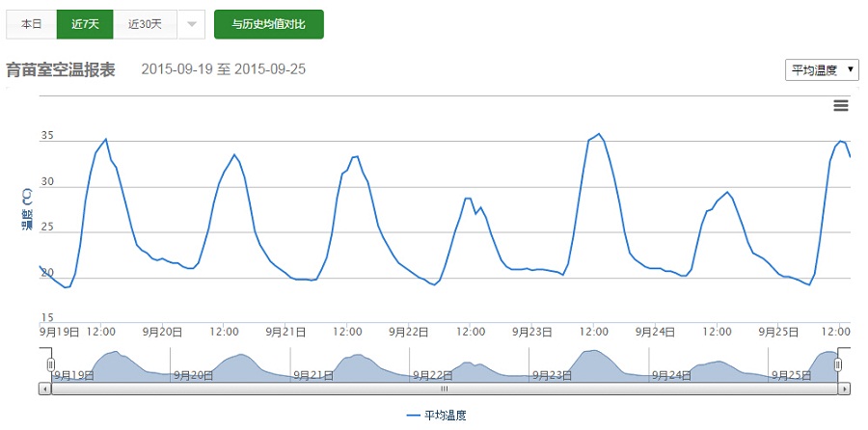Click the scrollbar right arrow button
The width and height of the screenshot is (868, 430).
point(844,389)
